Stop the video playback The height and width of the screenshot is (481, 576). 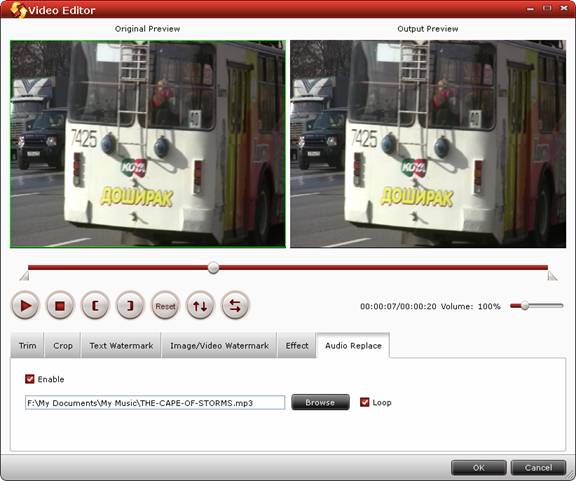(x=60, y=305)
